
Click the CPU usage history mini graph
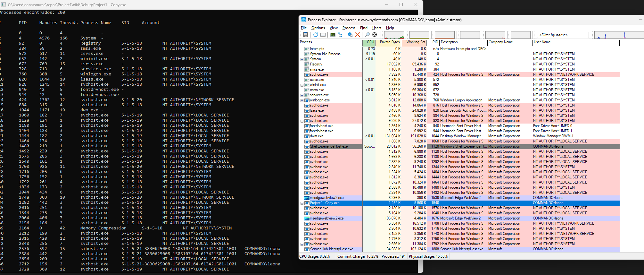[x=394, y=35]
